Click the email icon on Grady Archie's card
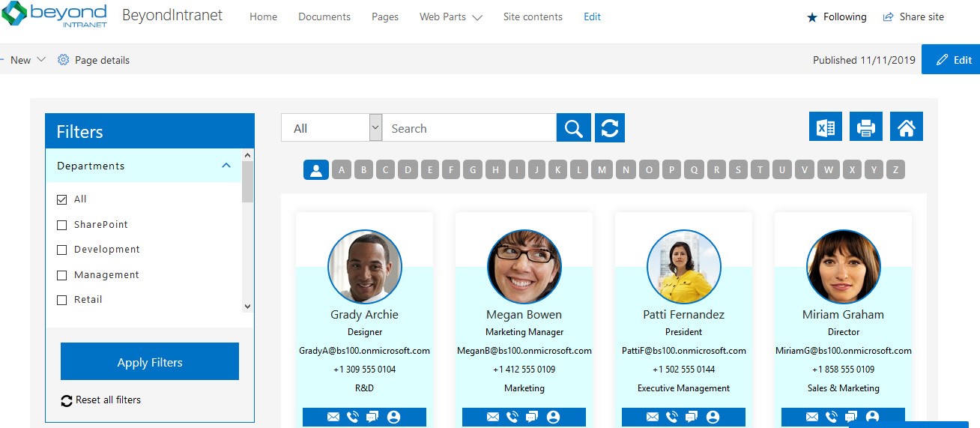 point(333,417)
